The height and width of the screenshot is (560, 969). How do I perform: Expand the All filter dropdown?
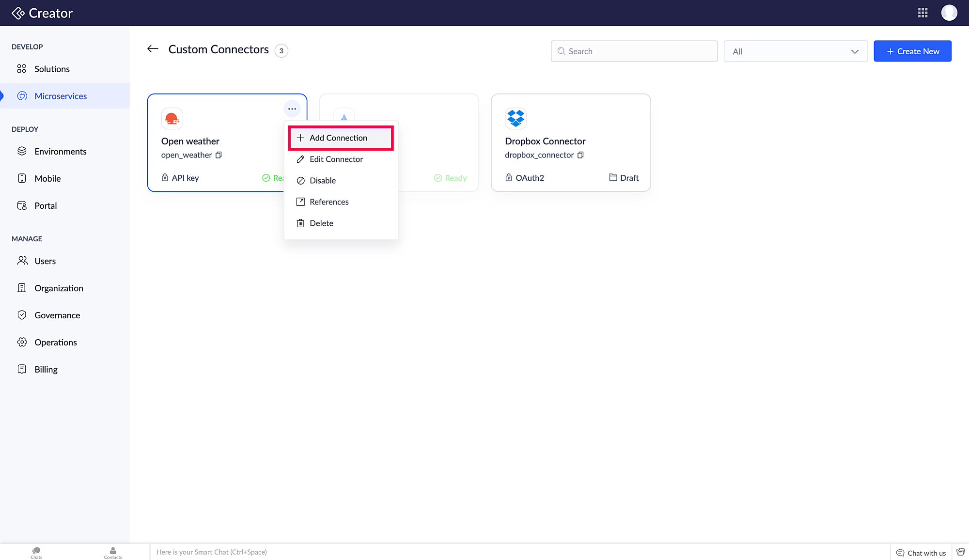pyautogui.click(x=795, y=51)
